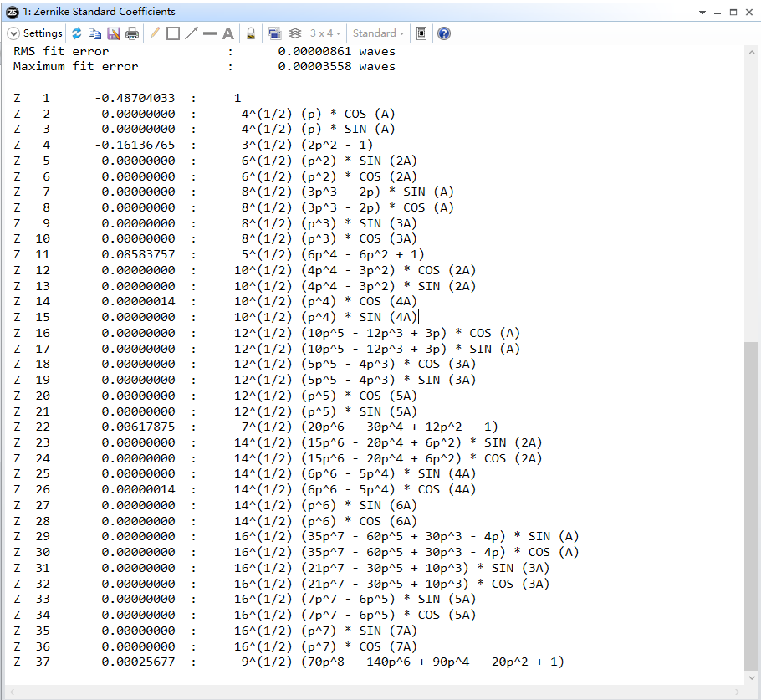The width and height of the screenshot is (761, 700).
Task: Click Z 23 formula with SIN (2A)
Action: 388,442
